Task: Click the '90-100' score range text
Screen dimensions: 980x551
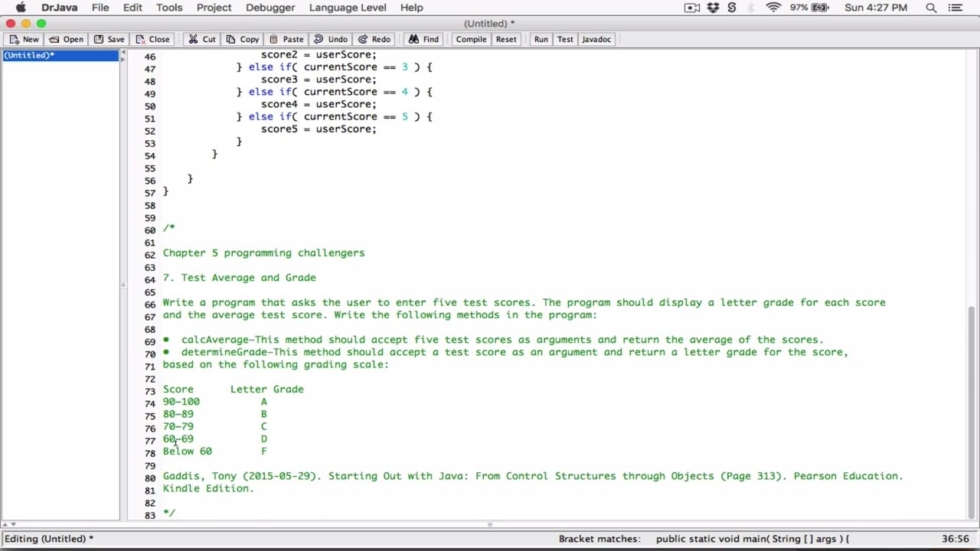Action: coord(181,402)
